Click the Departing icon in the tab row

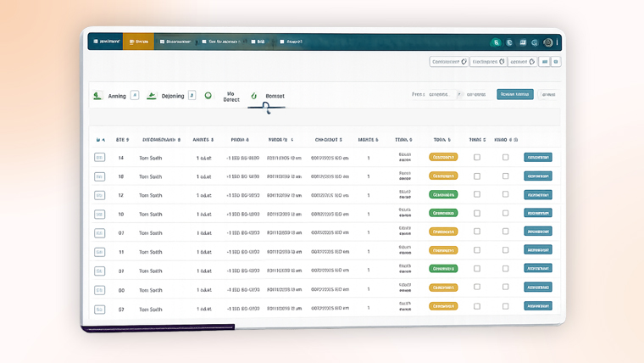point(152,96)
